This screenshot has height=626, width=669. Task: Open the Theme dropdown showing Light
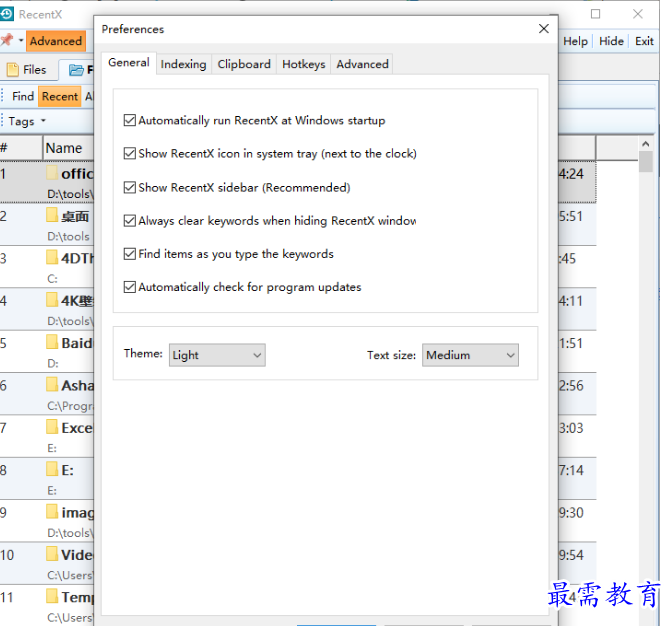(x=217, y=355)
